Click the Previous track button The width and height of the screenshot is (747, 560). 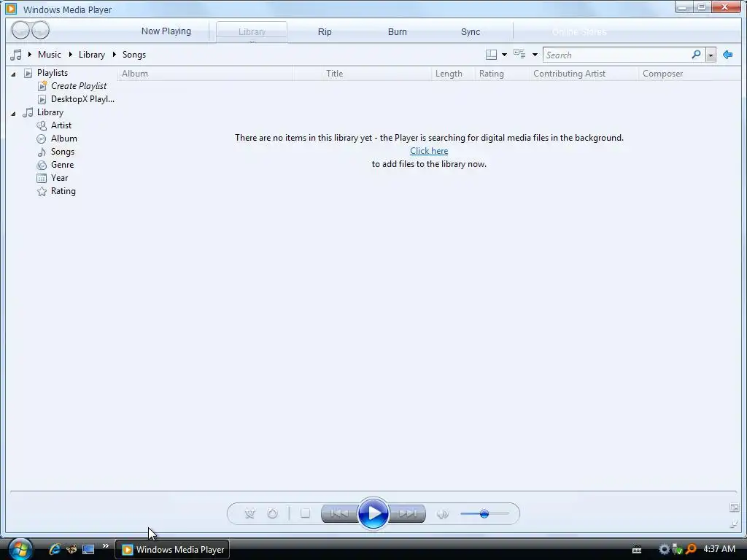(339, 513)
